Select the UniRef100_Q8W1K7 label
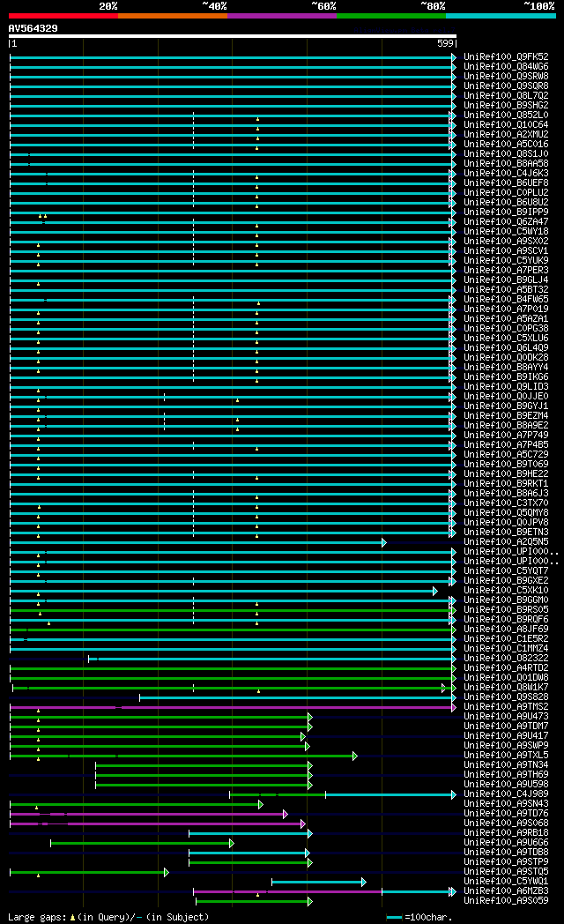 506,687
